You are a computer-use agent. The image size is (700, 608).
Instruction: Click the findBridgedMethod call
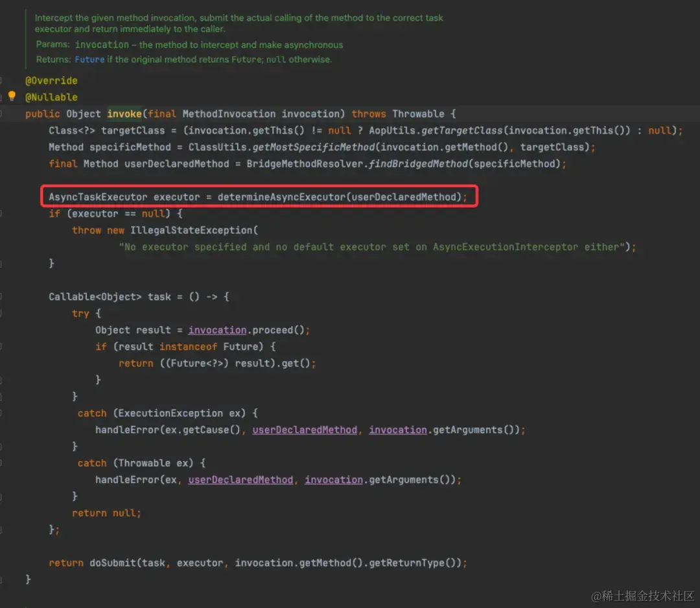[418, 164]
